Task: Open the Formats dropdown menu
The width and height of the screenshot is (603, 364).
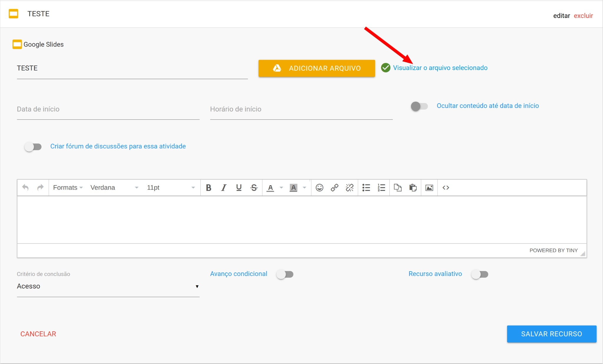Action: [68, 188]
